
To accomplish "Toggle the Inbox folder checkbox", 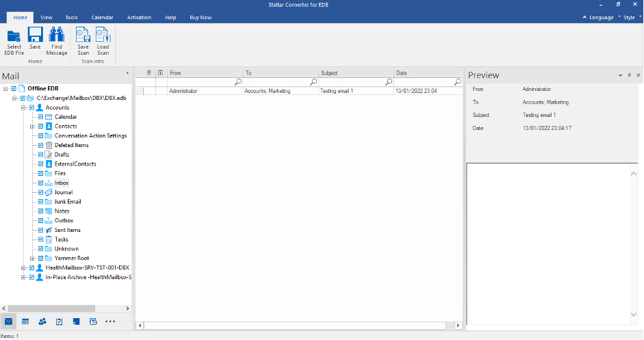I will (x=40, y=183).
